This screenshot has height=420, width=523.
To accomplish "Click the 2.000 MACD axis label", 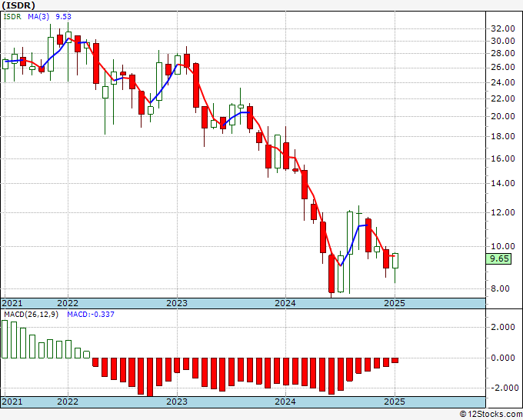I will point(503,327).
